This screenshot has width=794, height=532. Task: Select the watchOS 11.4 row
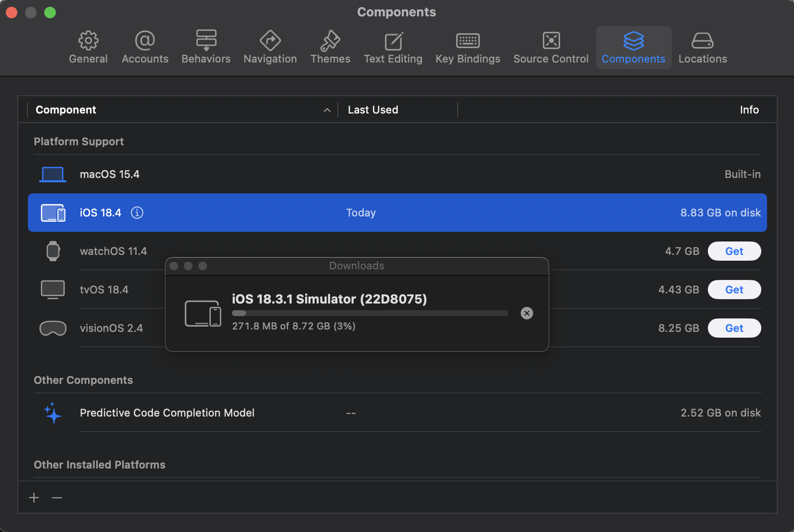tap(397, 251)
